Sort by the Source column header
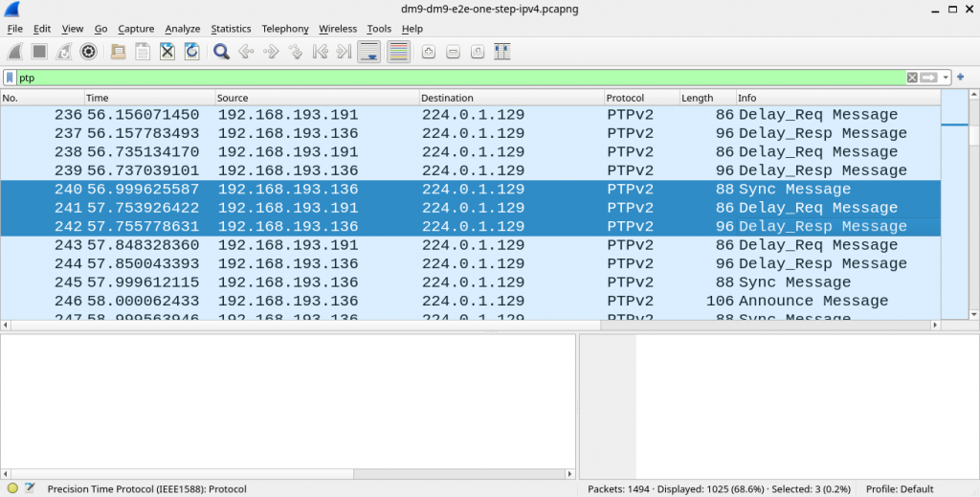This screenshot has height=497, width=980. click(x=318, y=98)
